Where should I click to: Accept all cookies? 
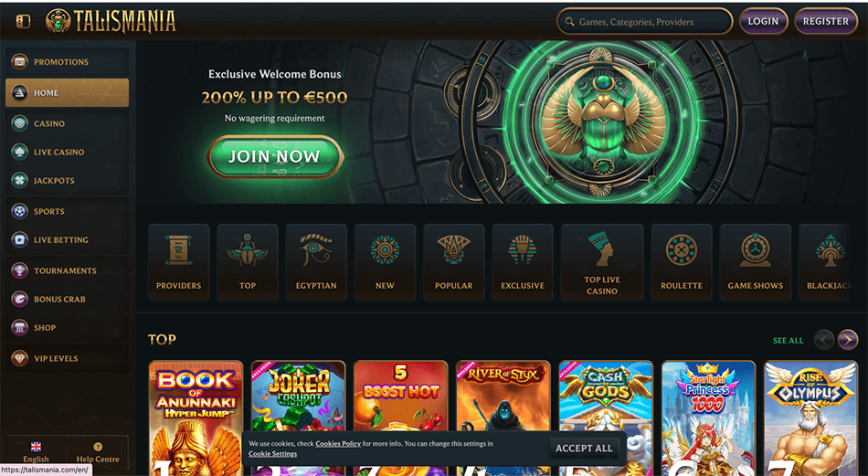point(584,449)
